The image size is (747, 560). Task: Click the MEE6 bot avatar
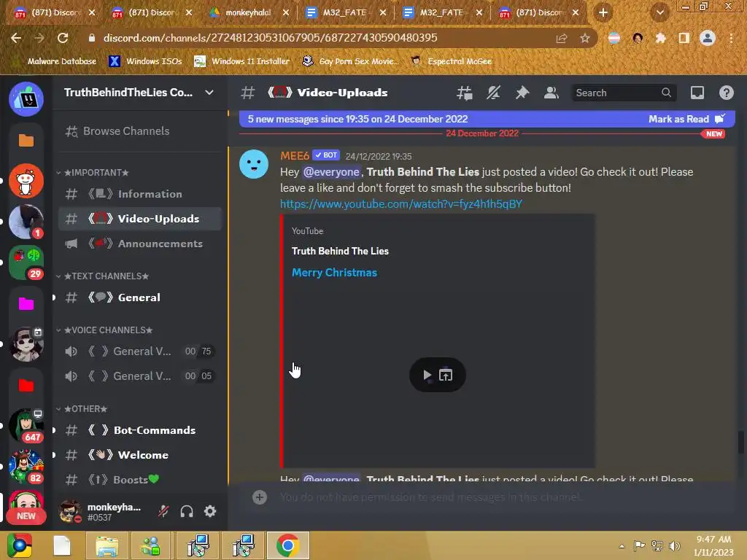coord(254,164)
